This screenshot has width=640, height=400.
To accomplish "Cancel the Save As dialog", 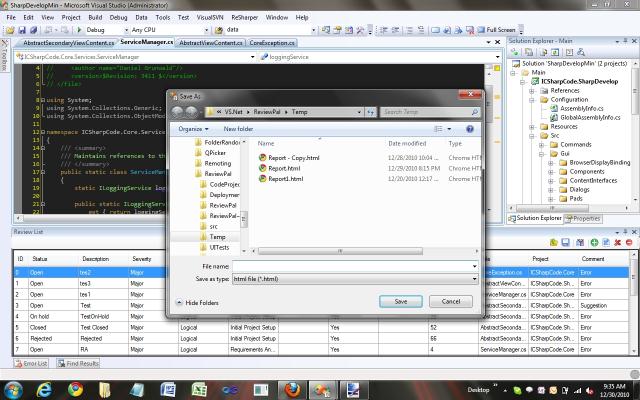I will point(452,301).
